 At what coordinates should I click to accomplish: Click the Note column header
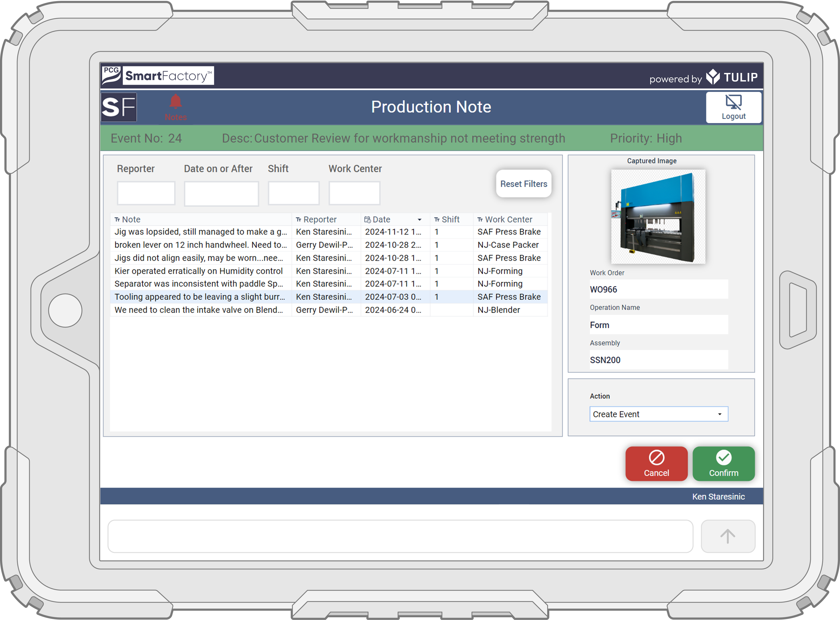[x=132, y=219]
